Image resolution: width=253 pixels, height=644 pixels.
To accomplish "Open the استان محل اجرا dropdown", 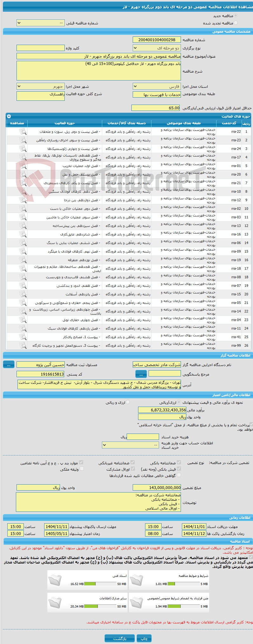I will (156, 87).
